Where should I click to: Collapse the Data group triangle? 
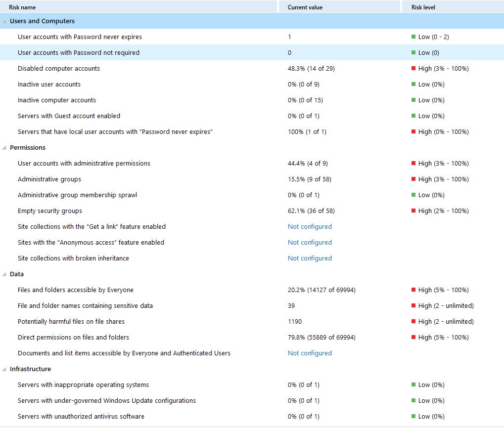4,274
